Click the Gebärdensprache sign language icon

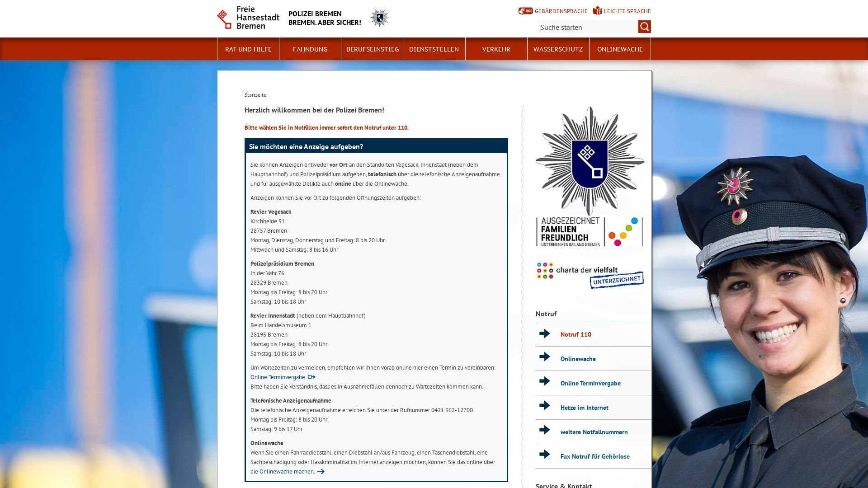coord(525,11)
